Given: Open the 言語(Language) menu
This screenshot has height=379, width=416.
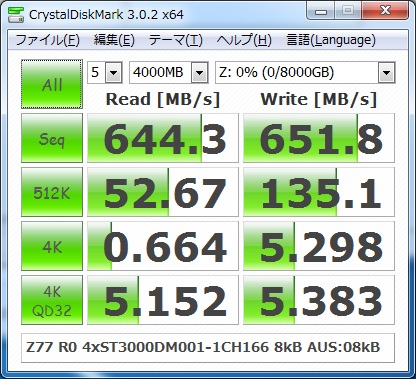Looking at the screenshot, I should point(331,40).
